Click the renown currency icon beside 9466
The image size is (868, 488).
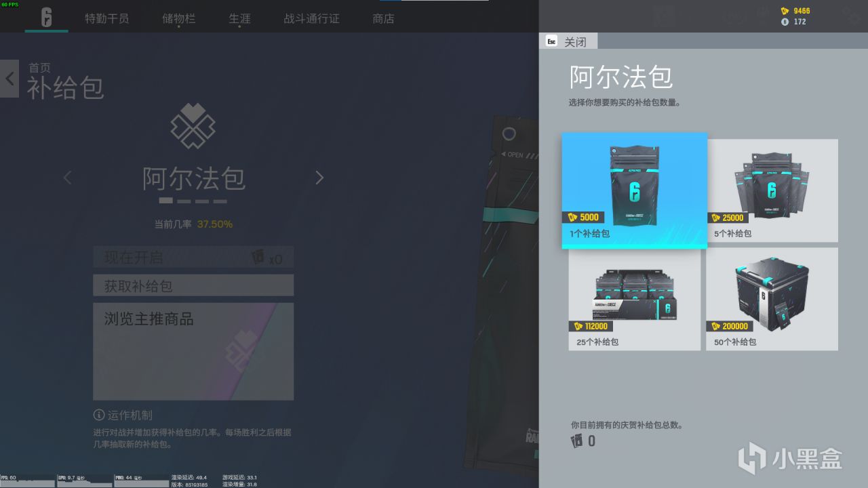[785, 11]
